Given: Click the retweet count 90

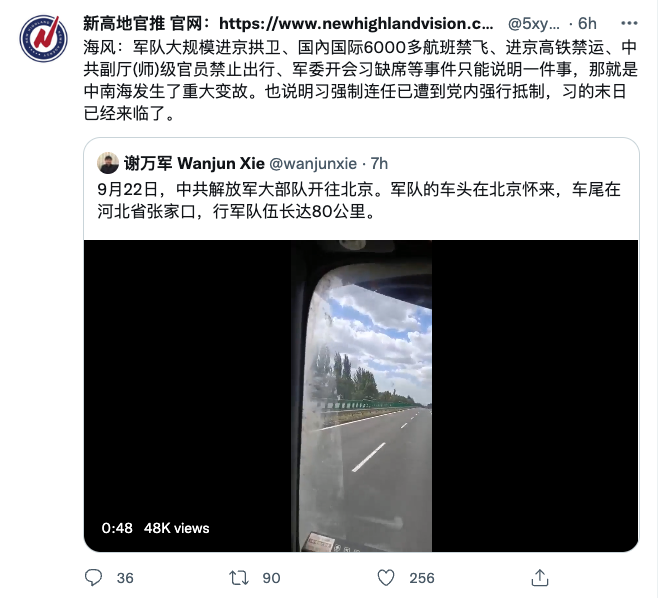Looking at the screenshot, I should point(271,578).
